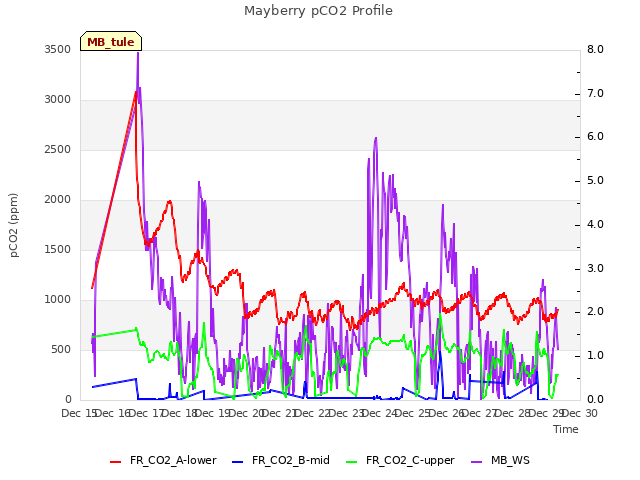Click the 5.0 right axis tick label
Viewport: 640px width, 480px height.
[595, 181]
